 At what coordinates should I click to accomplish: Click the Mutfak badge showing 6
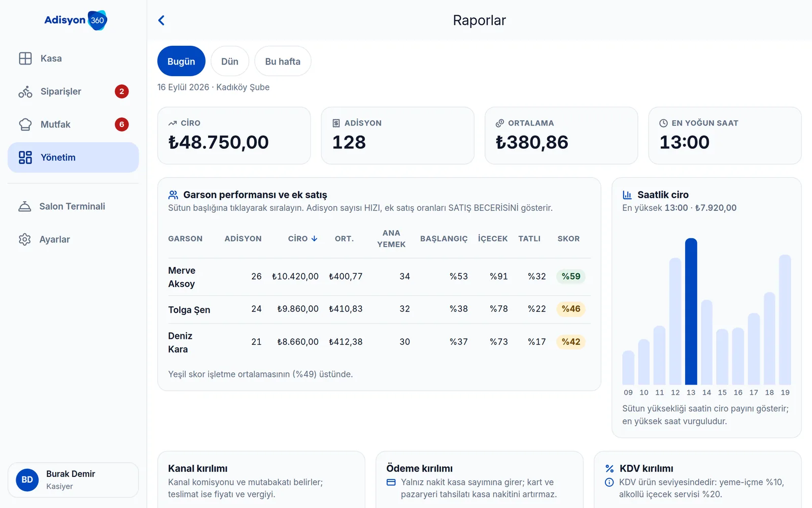(122, 124)
